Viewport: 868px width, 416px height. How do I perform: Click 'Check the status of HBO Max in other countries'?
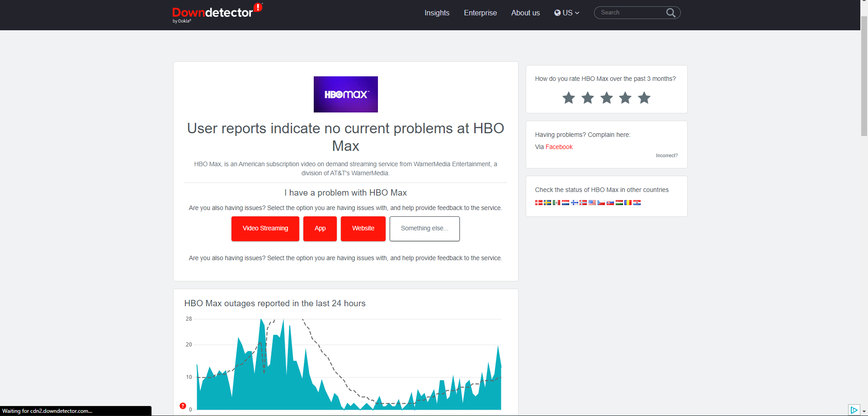pos(602,190)
